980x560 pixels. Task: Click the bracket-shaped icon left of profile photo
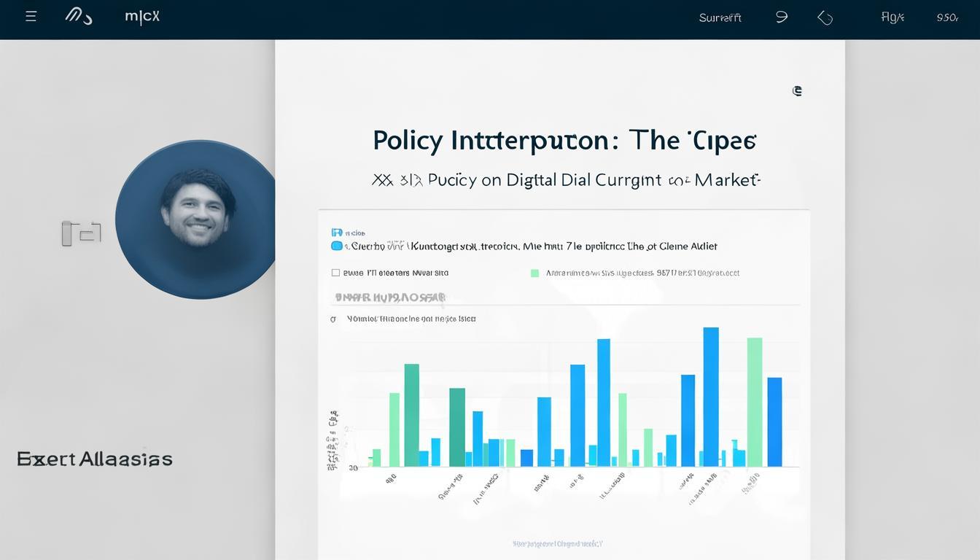81,233
